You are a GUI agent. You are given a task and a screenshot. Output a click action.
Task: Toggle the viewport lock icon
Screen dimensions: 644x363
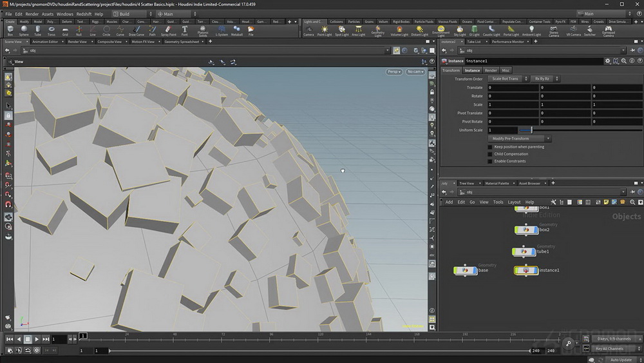click(x=432, y=92)
